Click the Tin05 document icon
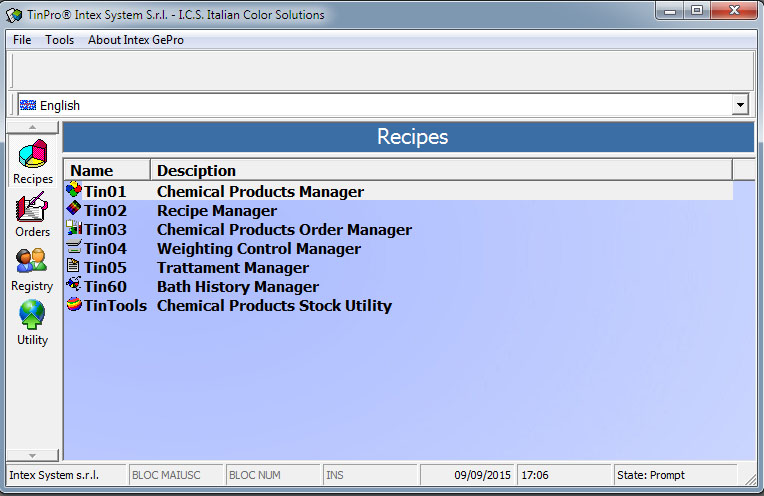This screenshot has height=496, width=764. click(x=73, y=266)
